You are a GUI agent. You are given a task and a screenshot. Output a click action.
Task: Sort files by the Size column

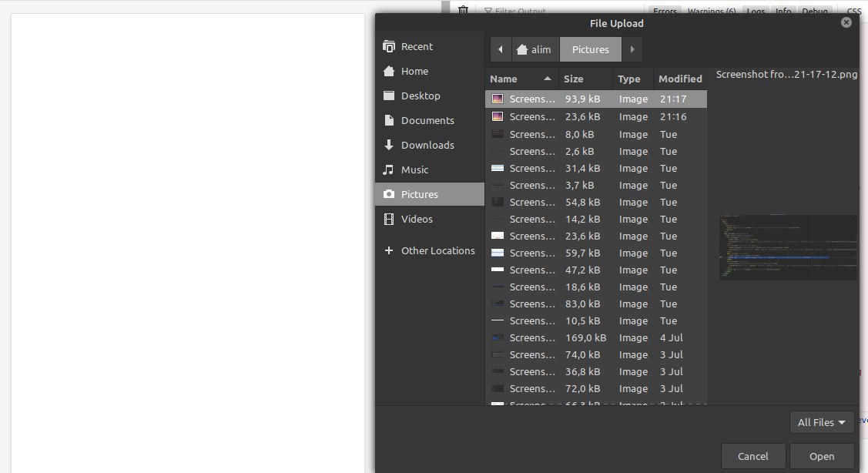tap(585, 79)
